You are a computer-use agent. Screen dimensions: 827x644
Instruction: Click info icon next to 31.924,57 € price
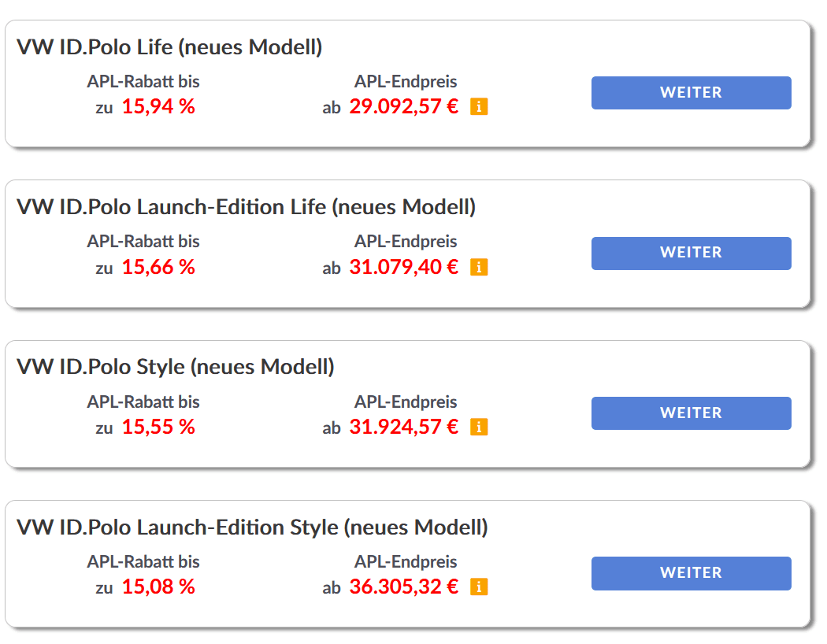coord(479,427)
